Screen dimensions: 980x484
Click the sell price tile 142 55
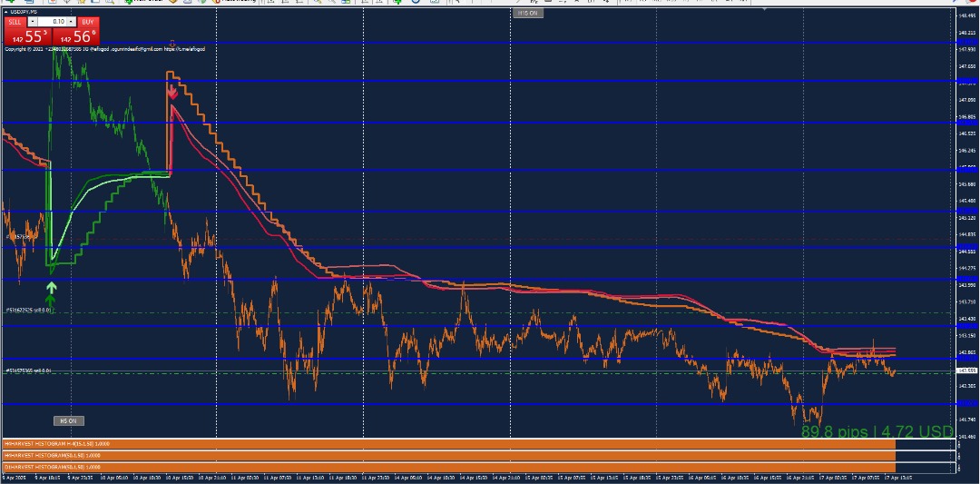coord(28,37)
